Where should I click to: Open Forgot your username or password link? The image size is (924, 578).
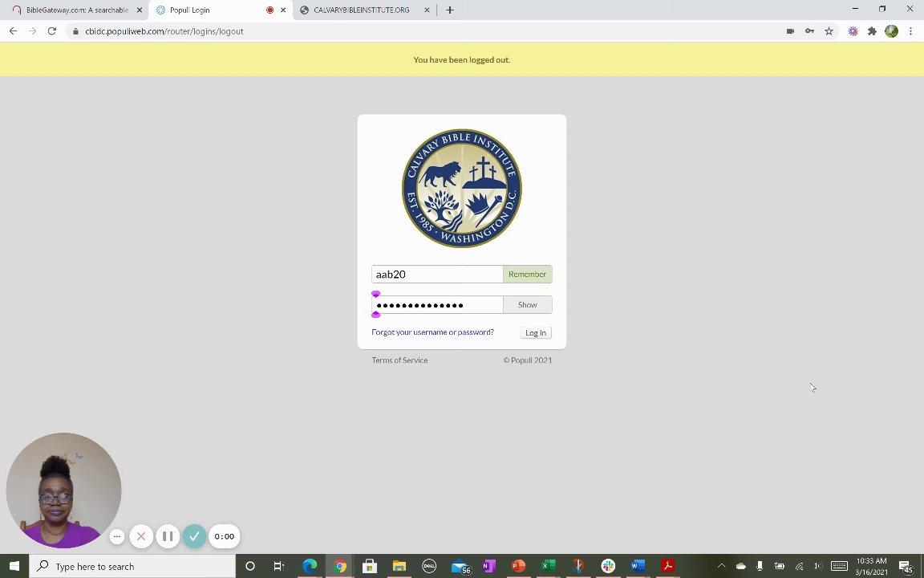[432, 332]
